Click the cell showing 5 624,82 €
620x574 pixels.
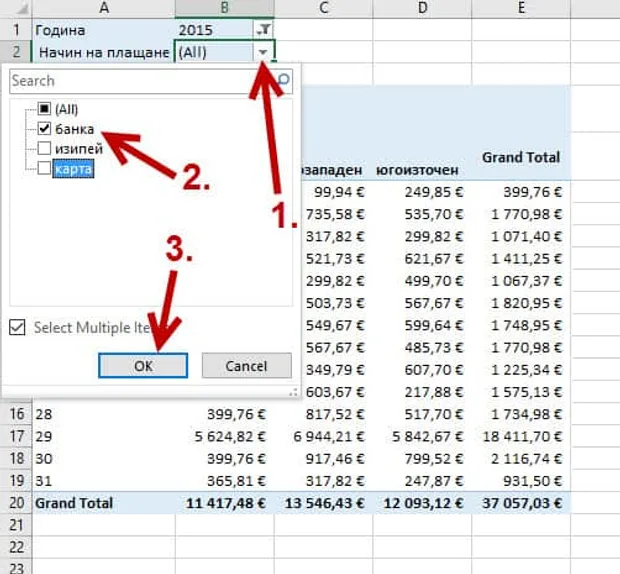(225, 436)
